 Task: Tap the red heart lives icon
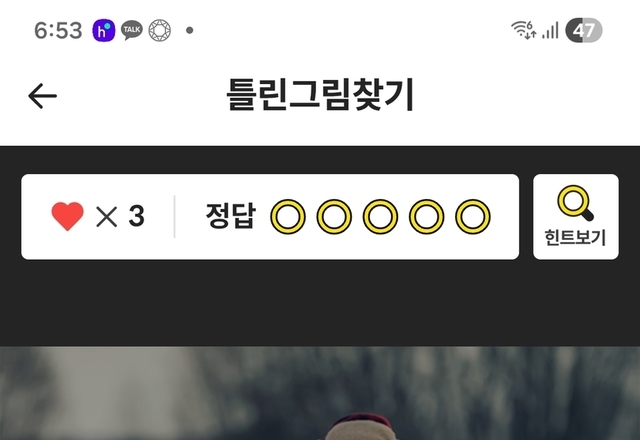tap(67, 216)
